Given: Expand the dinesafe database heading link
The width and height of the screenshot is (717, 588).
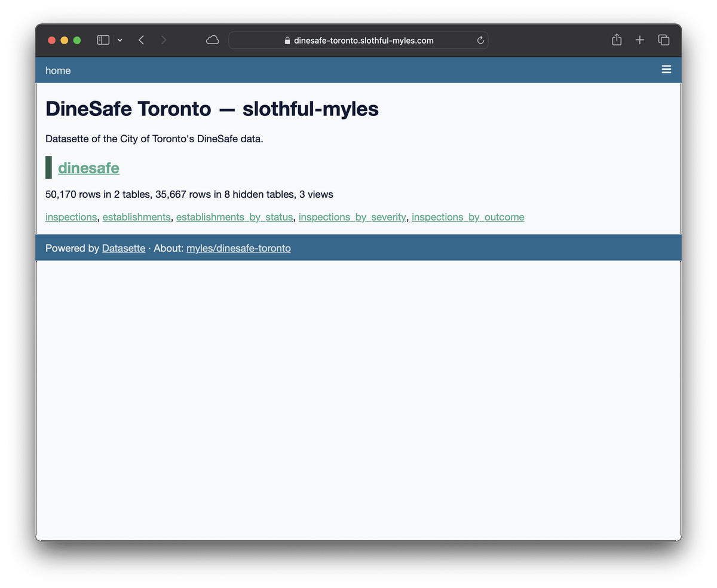Looking at the screenshot, I should pos(88,168).
